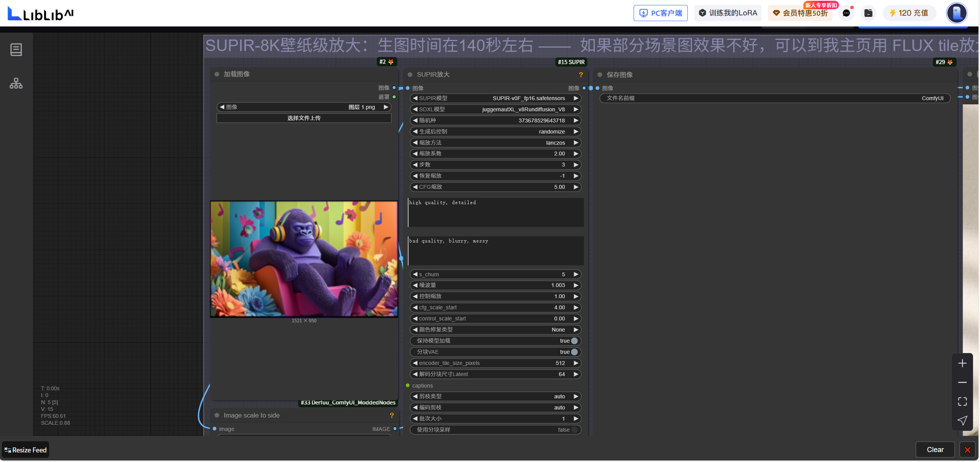
Task: Click negative prompt text box
Action: 495,251
